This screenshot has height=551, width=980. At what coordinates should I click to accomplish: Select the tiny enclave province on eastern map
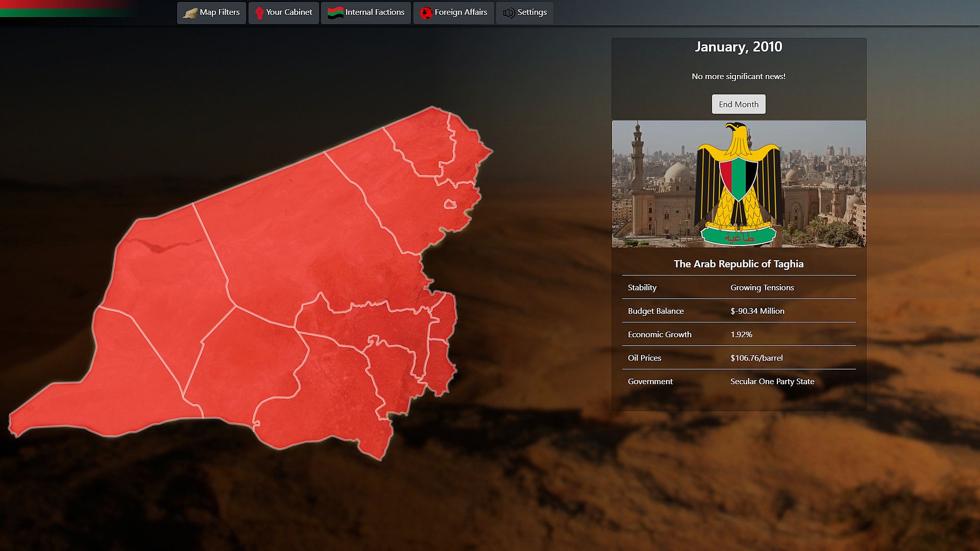coord(450,205)
